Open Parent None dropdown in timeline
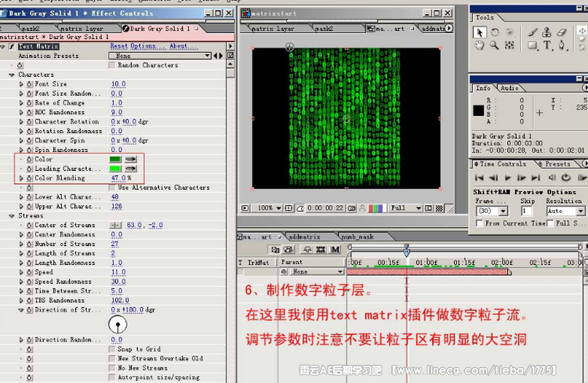The height and width of the screenshot is (383, 588). click(x=318, y=272)
